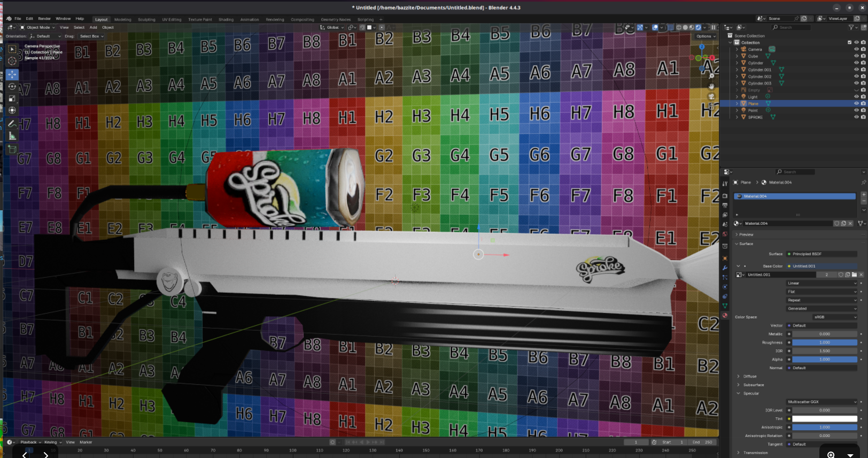Select the Cursor tool
Image resolution: width=868 pixels, height=458 pixels.
point(12,61)
